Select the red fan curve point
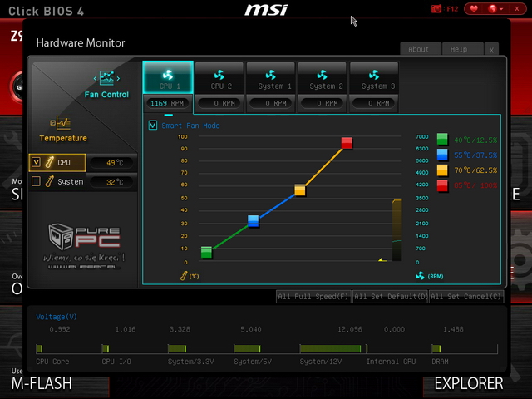 click(x=347, y=143)
